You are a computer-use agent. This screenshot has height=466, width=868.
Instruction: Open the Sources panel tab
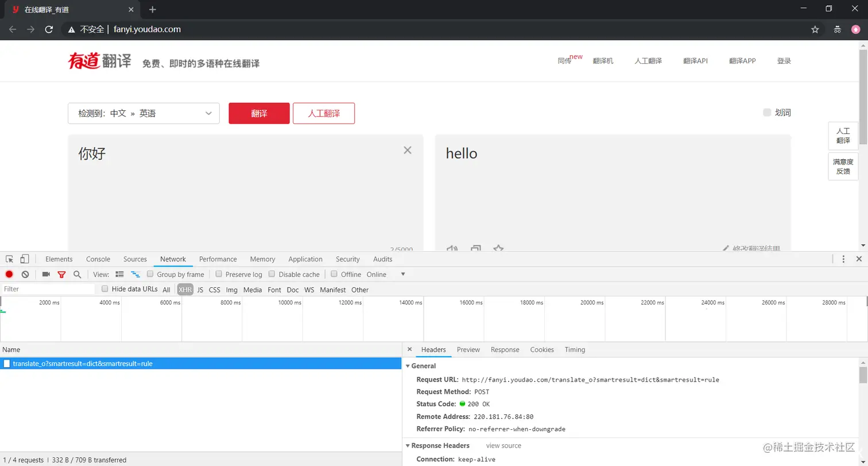pyautogui.click(x=135, y=259)
